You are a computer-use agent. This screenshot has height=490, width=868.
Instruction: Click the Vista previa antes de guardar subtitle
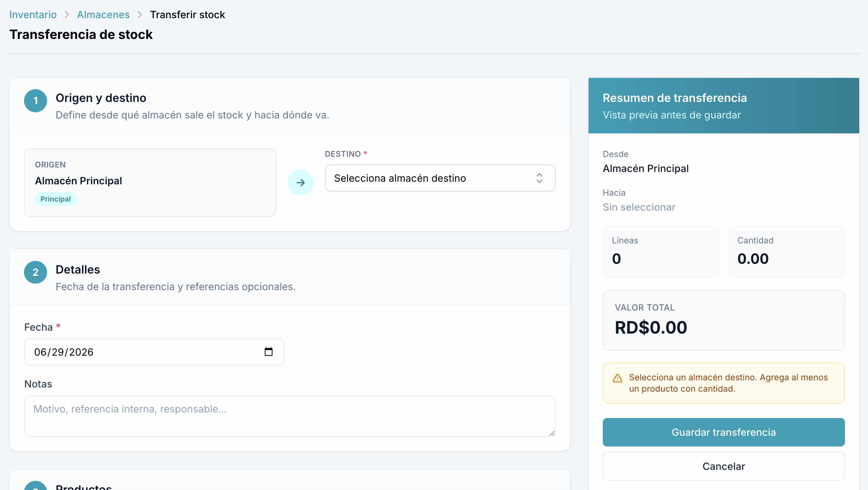[x=672, y=115]
